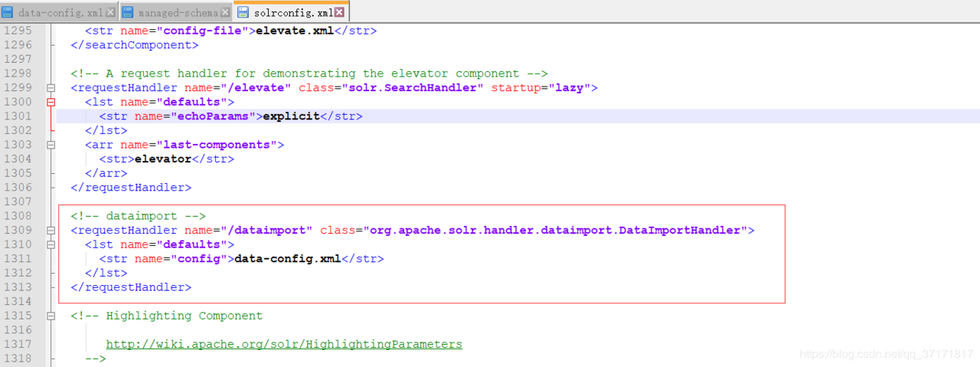The image size is (980, 367).
Task: Click line number 1314 in the margin
Action: 18,302
